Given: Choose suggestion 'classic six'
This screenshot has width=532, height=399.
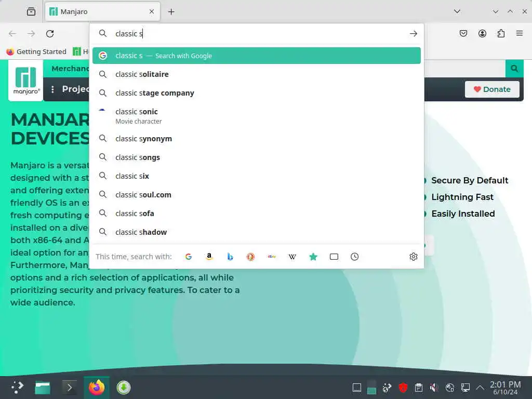Looking at the screenshot, I should click(x=257, y=176).
